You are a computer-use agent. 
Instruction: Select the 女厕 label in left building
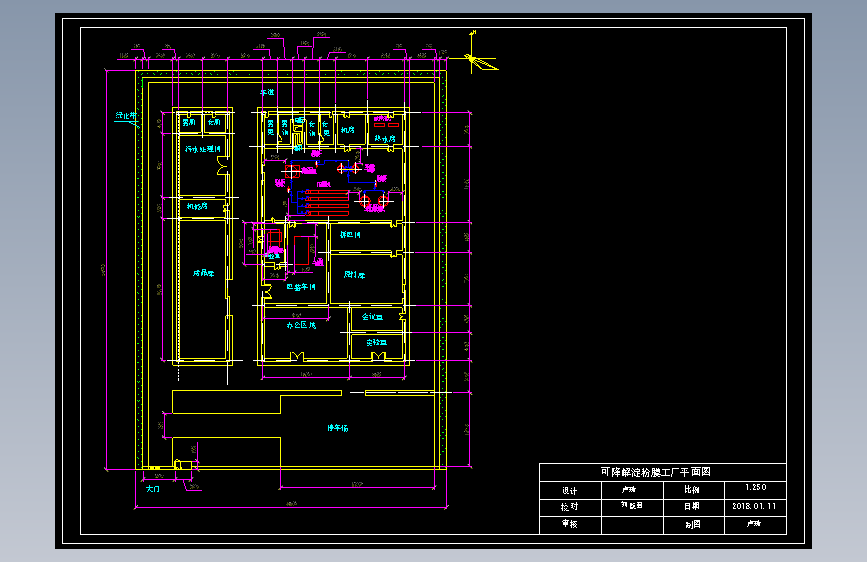(215, 122)
